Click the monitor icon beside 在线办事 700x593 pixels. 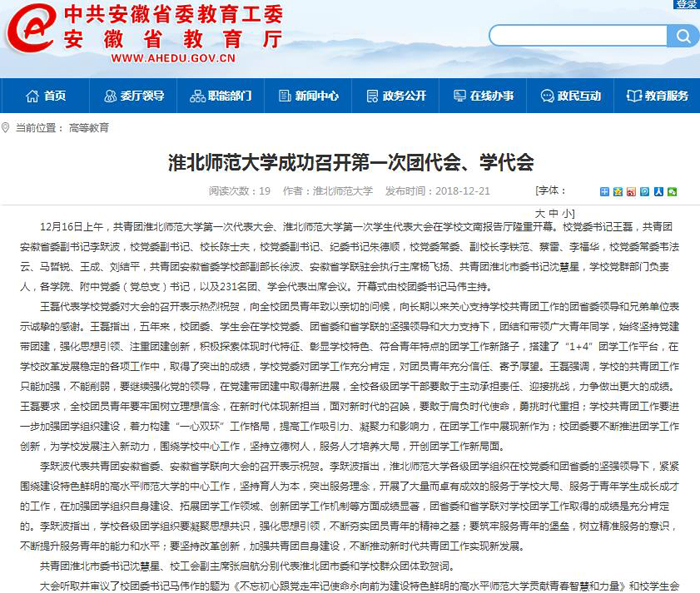(459, 96)
